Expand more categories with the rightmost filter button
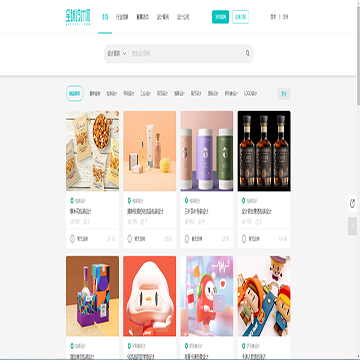The image size is (360, 360). click(284, 94)
